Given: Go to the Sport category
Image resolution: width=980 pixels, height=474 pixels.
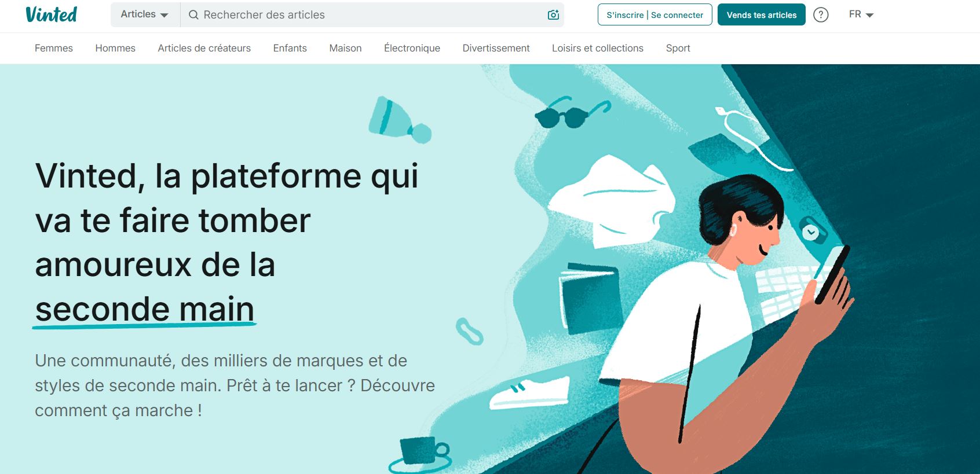Looking at the screenshot, I should 678,48.
